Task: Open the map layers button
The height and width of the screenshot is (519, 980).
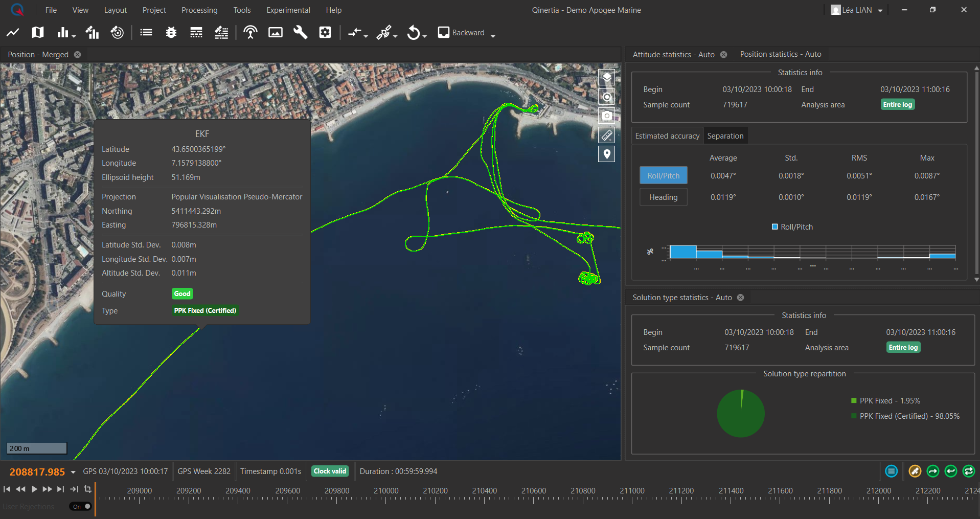Action: click(606, 78)
